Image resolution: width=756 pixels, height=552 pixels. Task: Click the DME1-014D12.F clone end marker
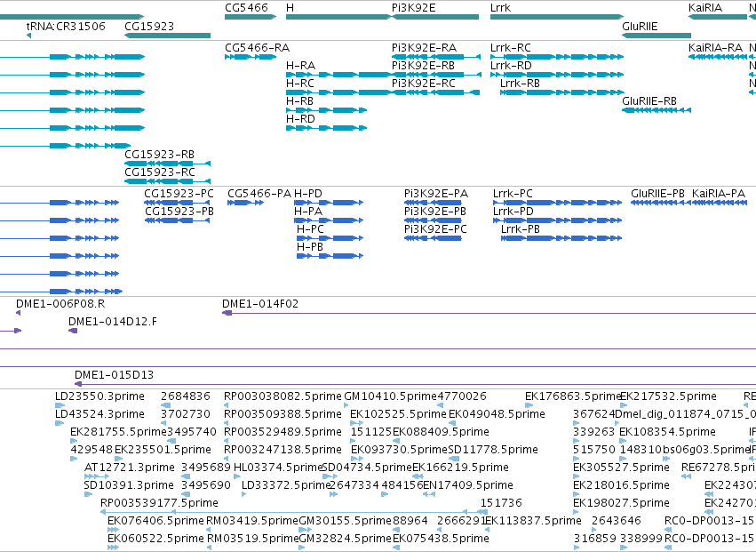click(x=73, y=331)
